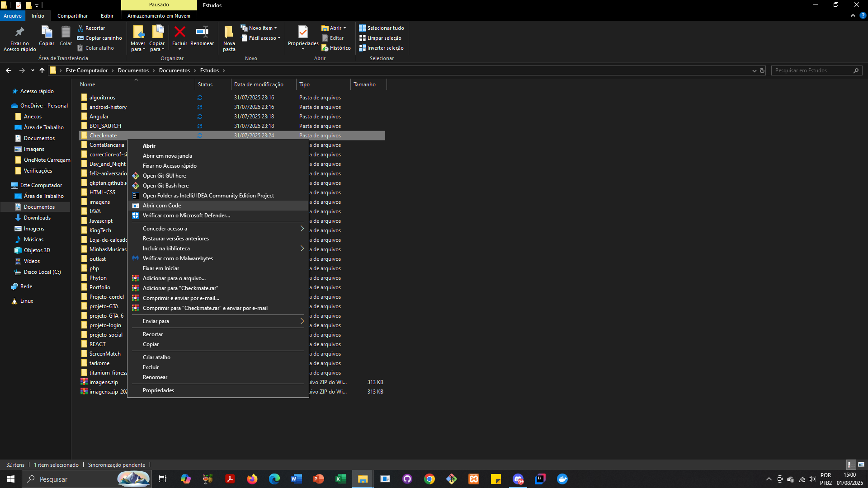Click Fixar no Acesso rápido pin icon
The width and height of the screenshot is (868, 488).
click(19, 32)
